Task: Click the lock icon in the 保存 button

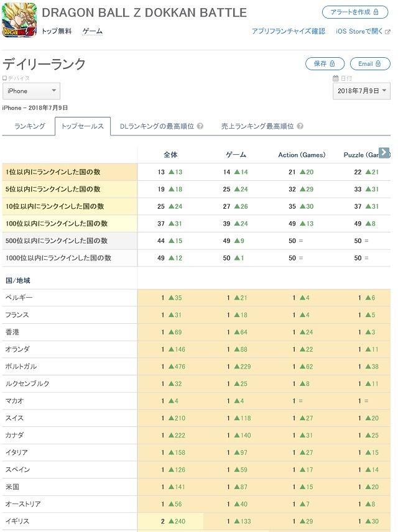Action: (332, 63)
